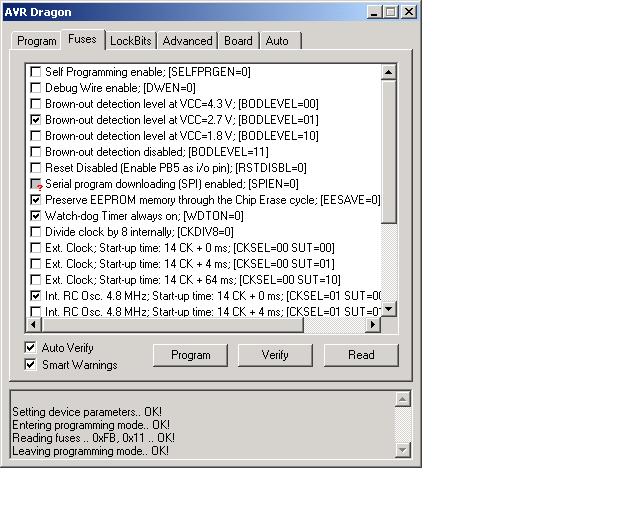
Task: Open the LockBits tab
Action: [x=131, y=41]
